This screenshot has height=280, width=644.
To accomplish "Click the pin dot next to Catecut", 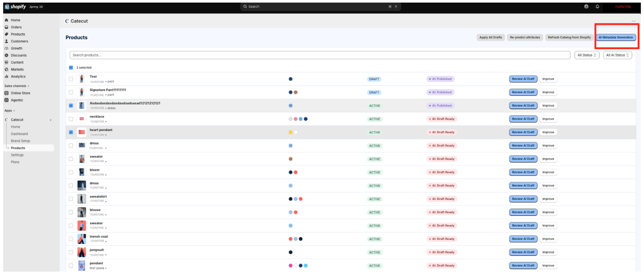I will coord(51,120).
